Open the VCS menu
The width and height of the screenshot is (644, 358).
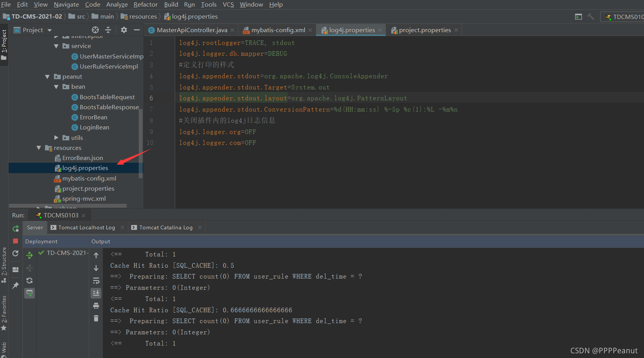[228, 4]
